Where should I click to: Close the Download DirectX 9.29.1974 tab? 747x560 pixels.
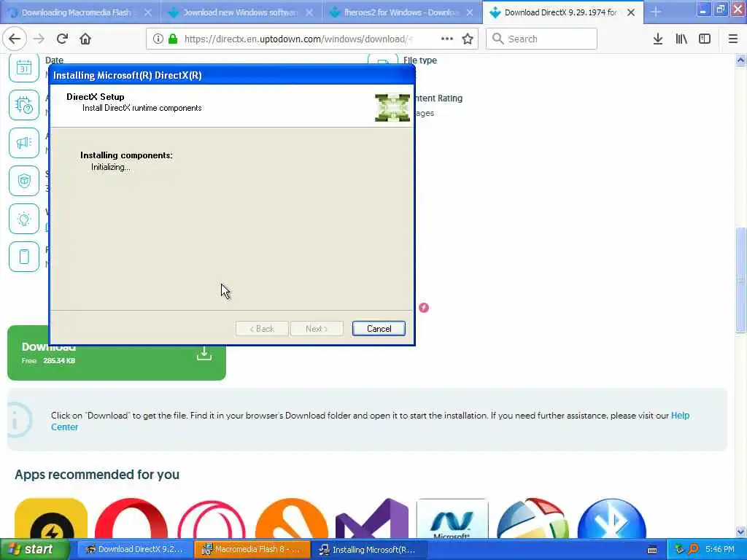click(x=631, y=12)
